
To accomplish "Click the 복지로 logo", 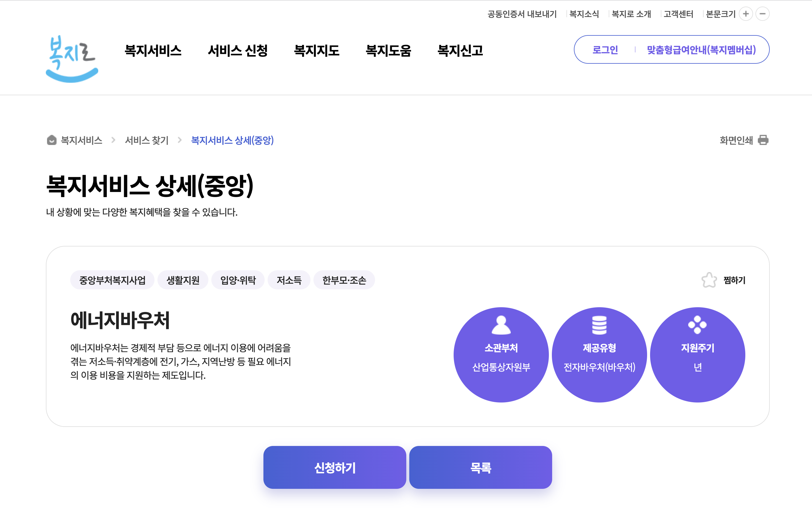I will [x=72, y=59].
